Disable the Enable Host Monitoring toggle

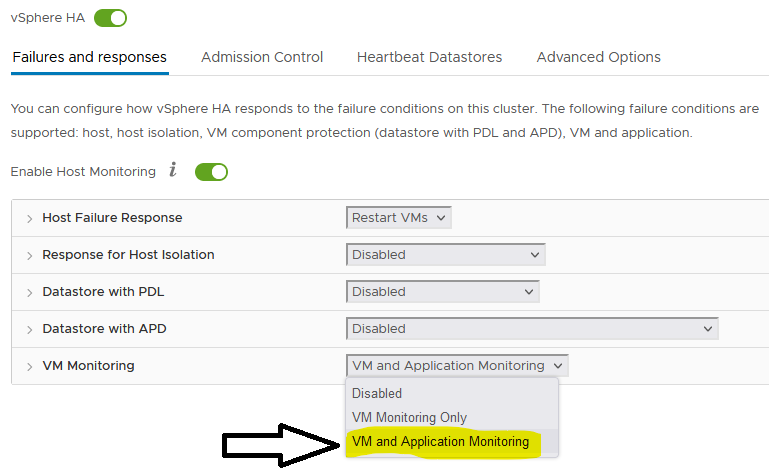point(211,172)
